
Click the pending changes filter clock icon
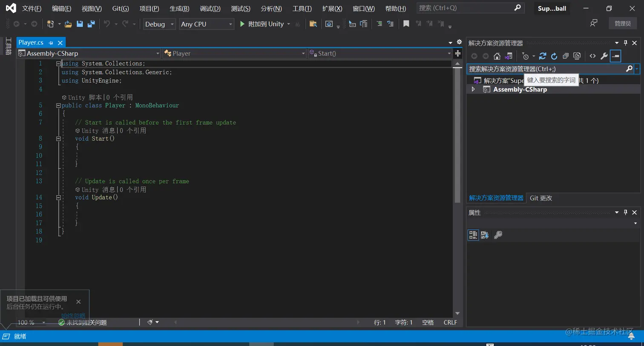[526, 56]
